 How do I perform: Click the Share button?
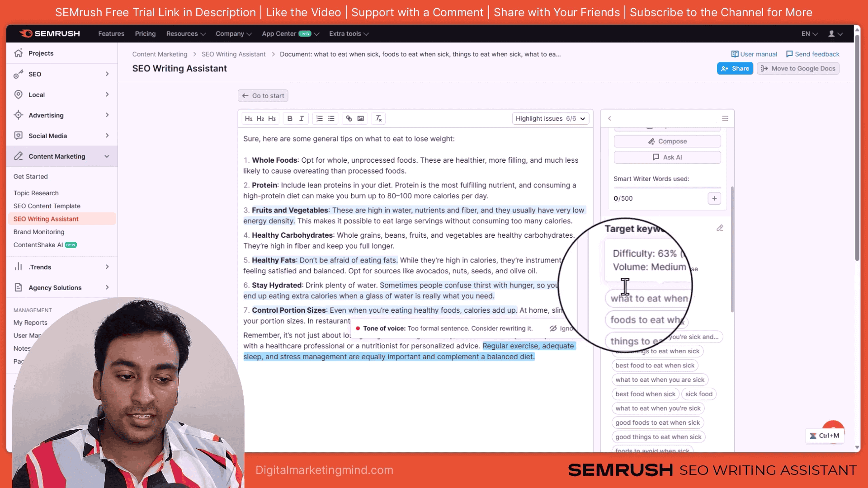(x=735, y=69)
